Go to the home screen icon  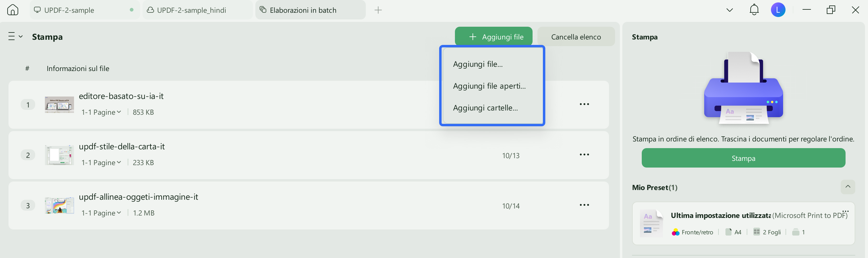[x=13, y=10]
